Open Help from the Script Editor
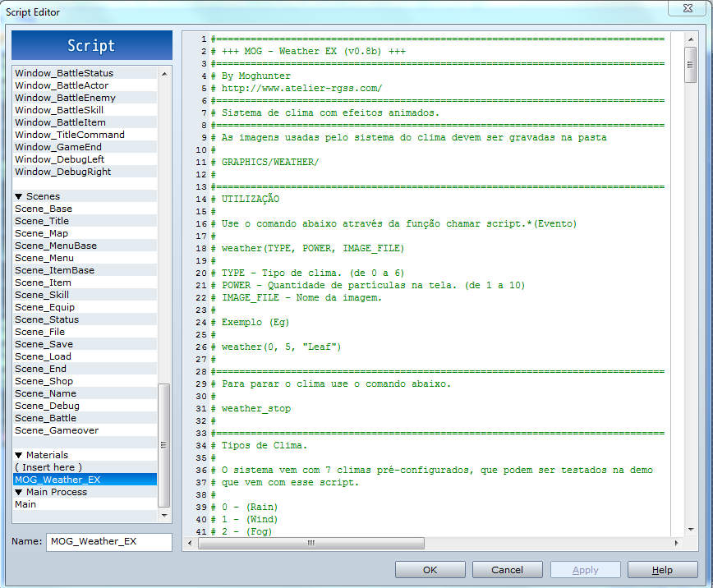Screen dimensions: 713x588 [662, 569]
